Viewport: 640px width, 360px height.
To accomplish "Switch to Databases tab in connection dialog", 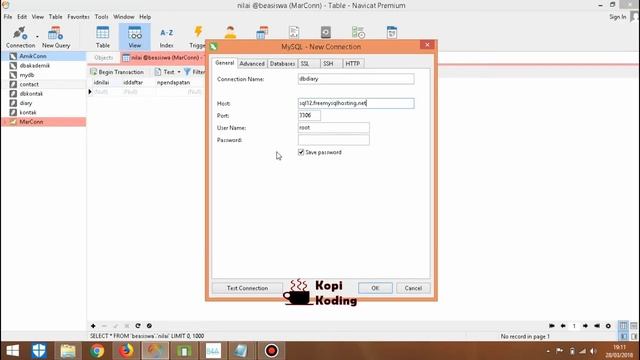I will tap(282, 64).
